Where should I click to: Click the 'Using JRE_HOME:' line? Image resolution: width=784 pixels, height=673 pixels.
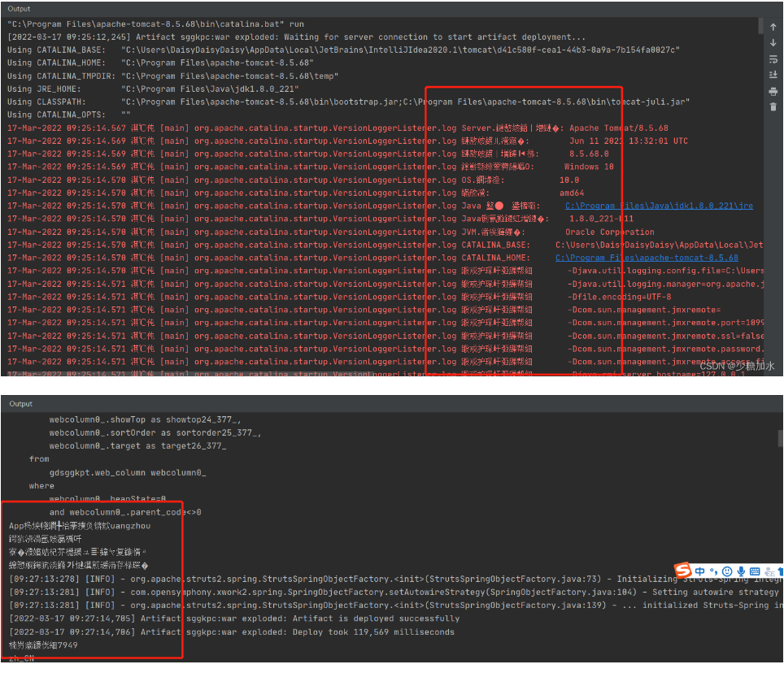153,89
